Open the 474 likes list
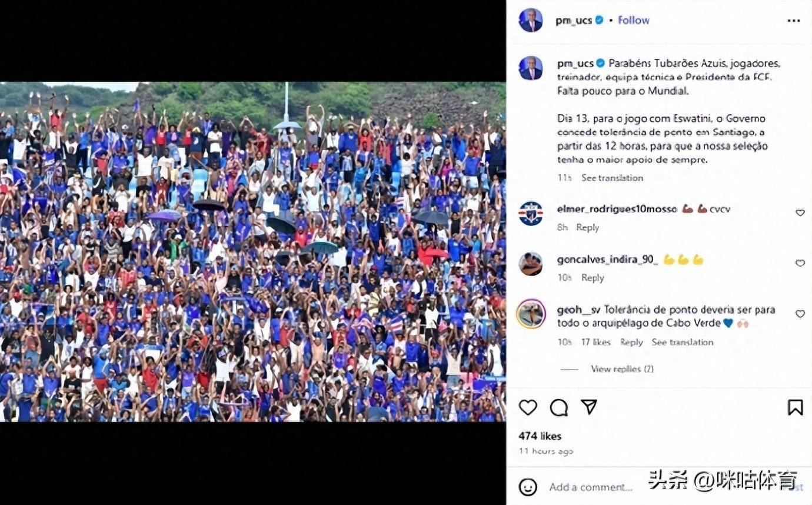Screen dimensions: 812x505 pos(540,436)
